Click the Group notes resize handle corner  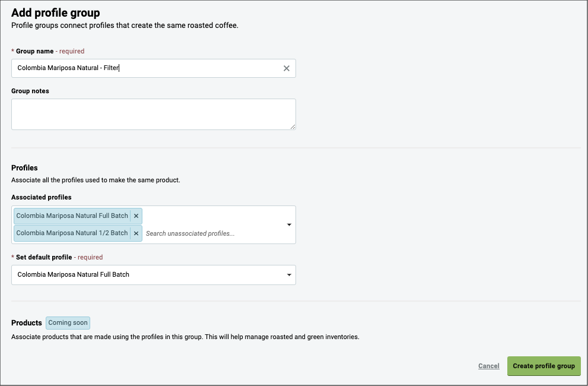(x=293, y=127)
